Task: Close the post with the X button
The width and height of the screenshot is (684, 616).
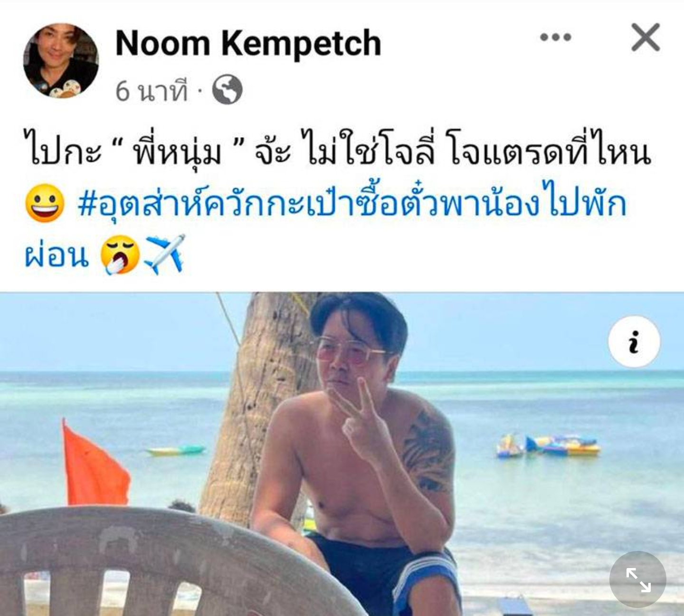Action: point(646,37)
